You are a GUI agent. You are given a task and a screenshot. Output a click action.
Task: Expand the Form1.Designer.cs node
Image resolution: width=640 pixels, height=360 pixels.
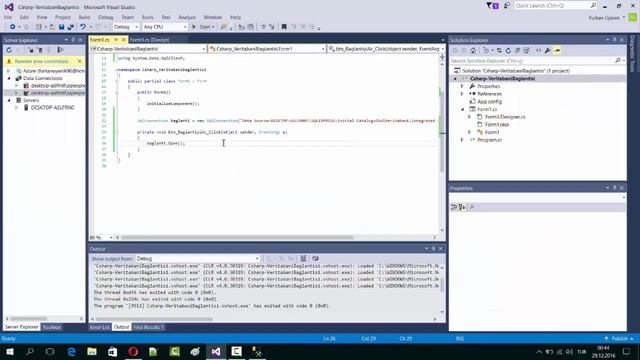pyautogui.click(x=469, y=117)
